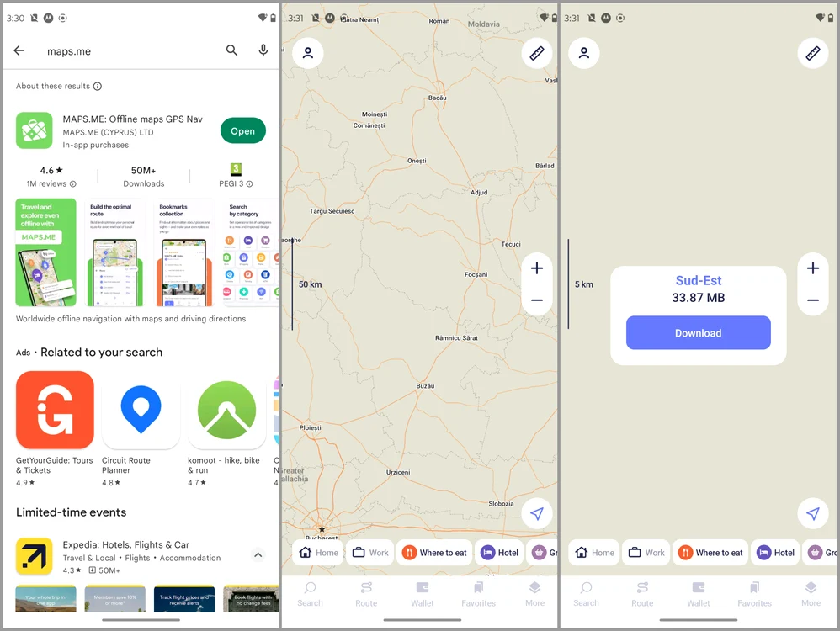The width and height of the screenshot is (840, 631).
Task: Open the GetYourGuide app icon
Action: pyautogui.click(x=55, y=410)
